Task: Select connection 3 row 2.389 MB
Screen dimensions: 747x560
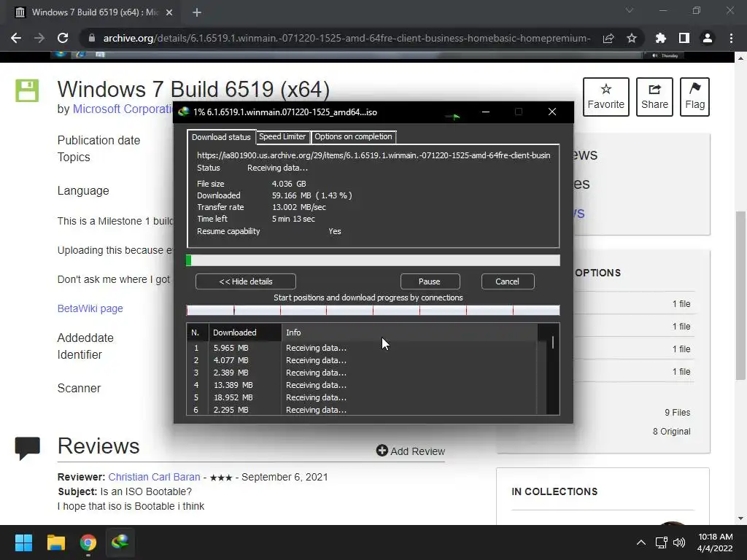Action: coord(362,373)
